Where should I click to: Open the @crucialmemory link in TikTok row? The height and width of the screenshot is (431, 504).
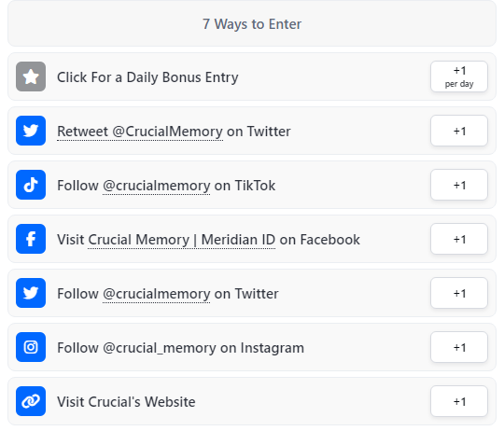coord(156,186)
